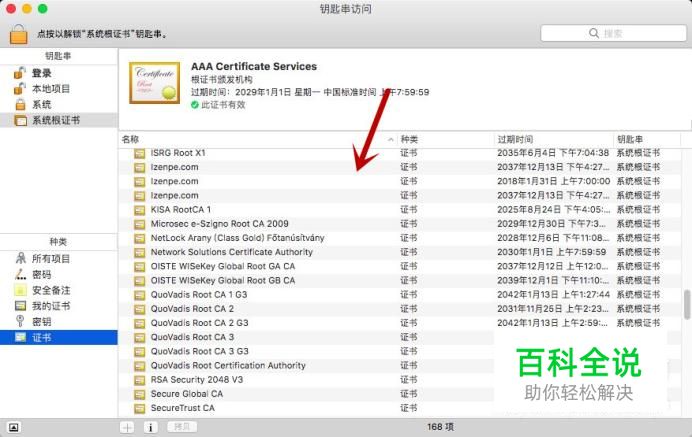Click expiry date 2035年6月4日 下午7:04:38
The height and width of the screenshot is (437, 692).
(553, 153)
